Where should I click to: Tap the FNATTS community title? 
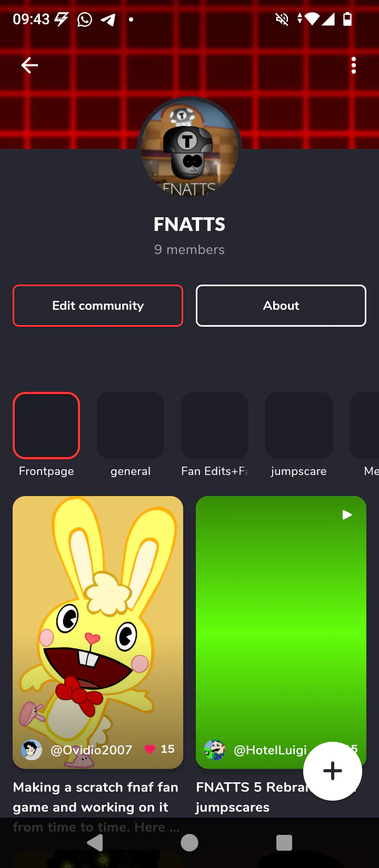pyautogui.click(x=189, y=225)
